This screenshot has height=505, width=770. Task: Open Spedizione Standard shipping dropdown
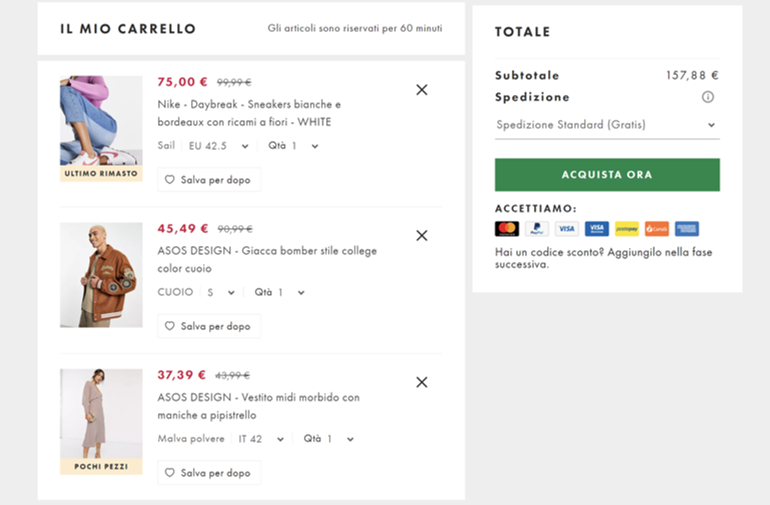point(607,125)
